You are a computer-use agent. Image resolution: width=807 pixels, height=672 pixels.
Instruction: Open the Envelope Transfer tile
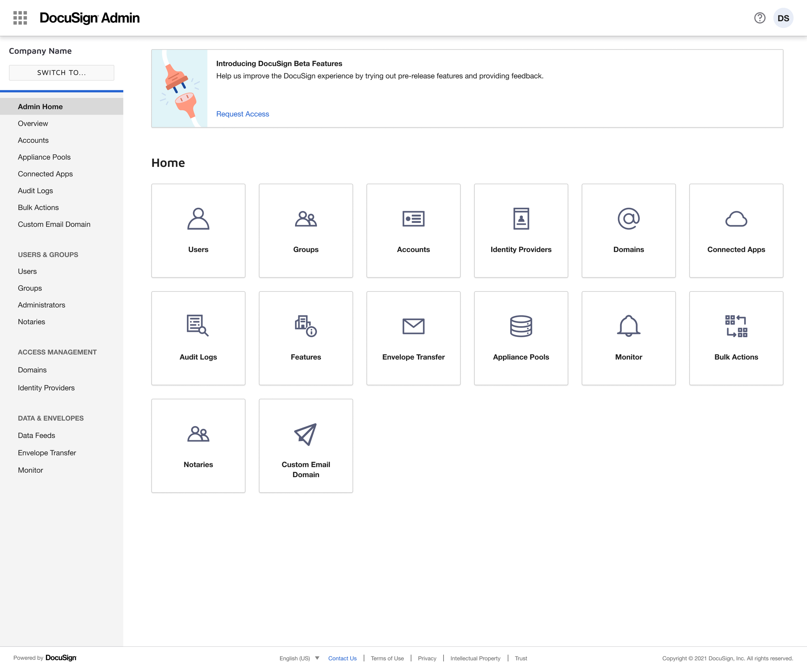pyautogui.click(x=413, y=338)
